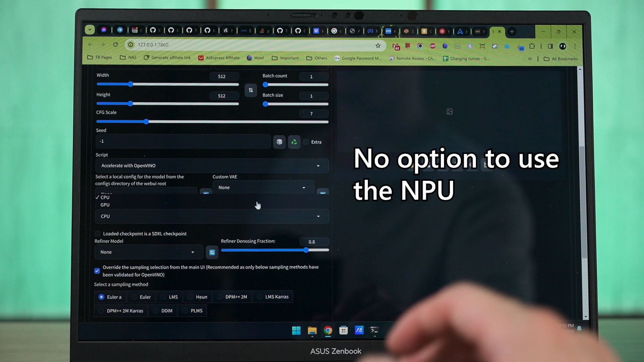Click the dice random seed icon

279,142
